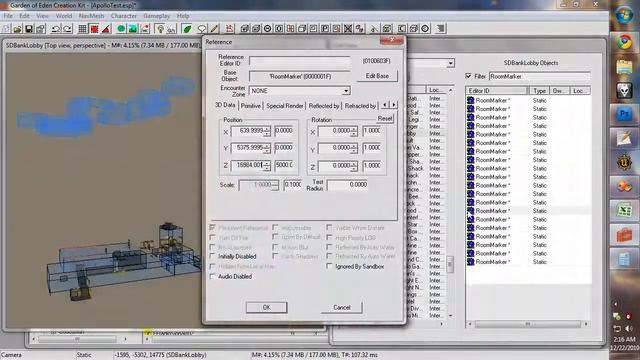640x360 pixels.
Task: Open Google Chrome from the desktop sidebar
Action: (624, 42)
